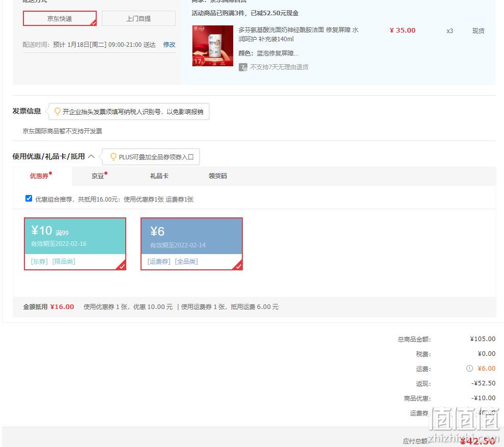
Task: Click 修改 link for delivery time
Action: (169, 45)
